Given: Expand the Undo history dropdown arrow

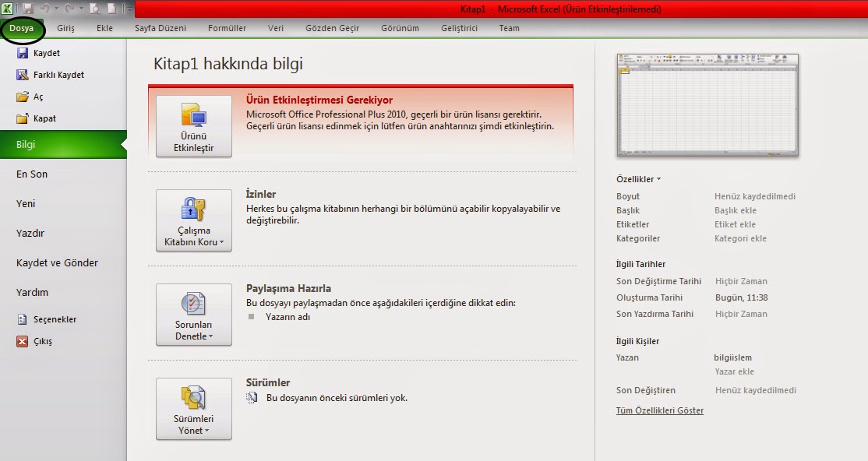Looking at the screenshot, I should click(x=56, y=7).
